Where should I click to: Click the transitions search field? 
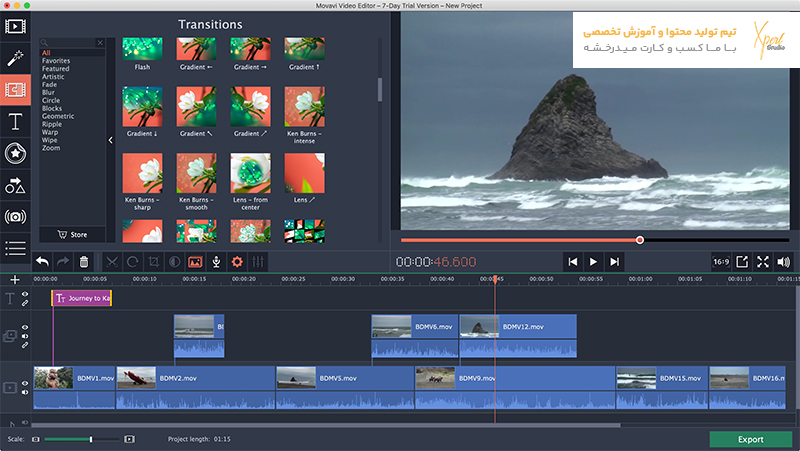tap(71, 43)
